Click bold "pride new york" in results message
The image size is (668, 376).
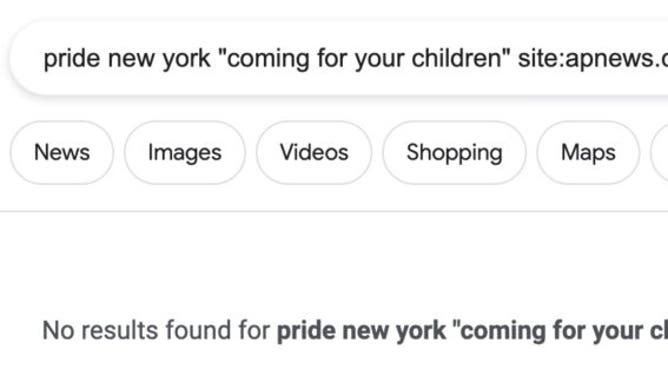(361, 331)
